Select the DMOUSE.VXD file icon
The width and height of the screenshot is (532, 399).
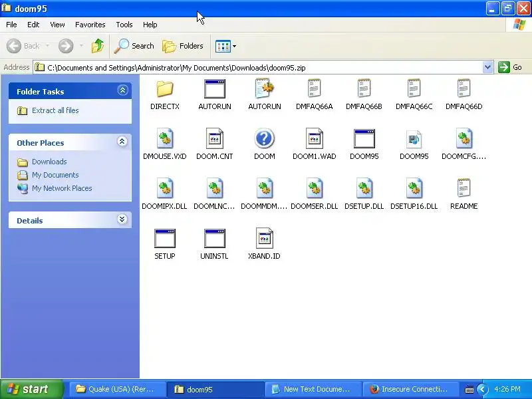point(165,138)
